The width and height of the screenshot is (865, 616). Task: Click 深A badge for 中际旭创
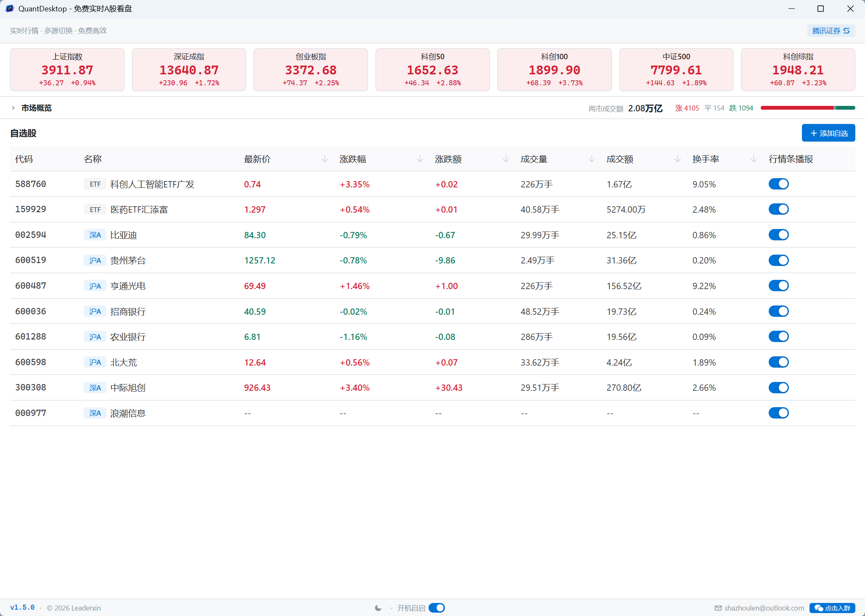pyautogui.click(x=95, y=388)
